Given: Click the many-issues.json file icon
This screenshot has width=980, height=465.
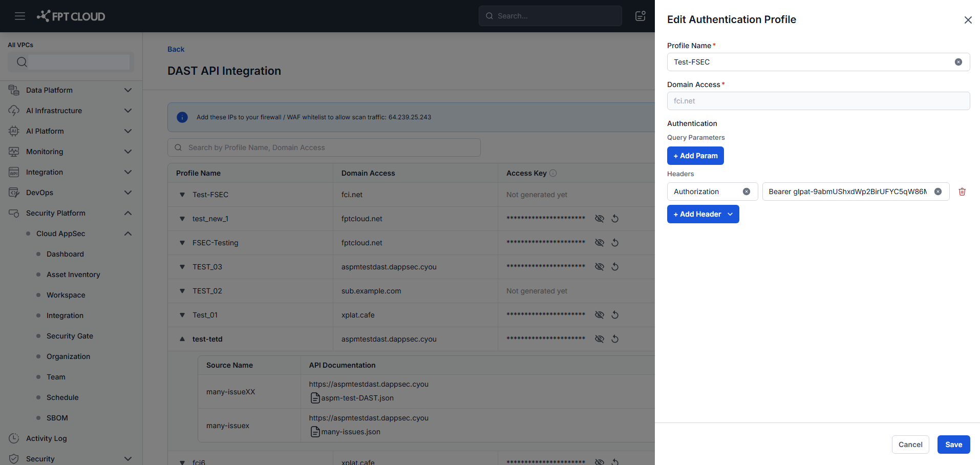Looking at the screenshot, I should 315,432.
